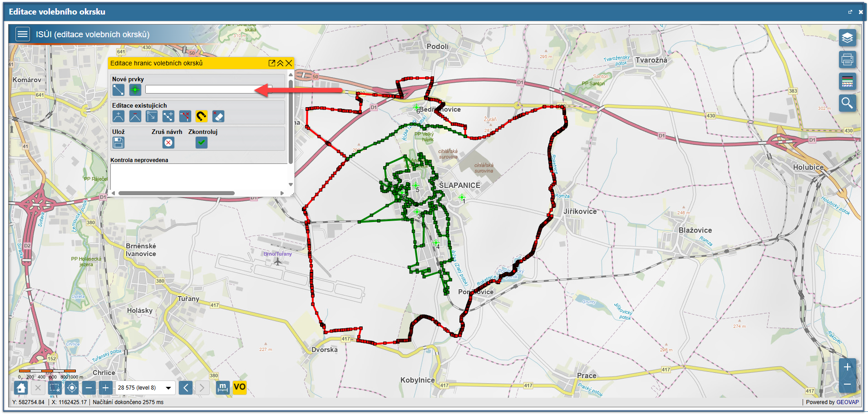Choose the red delete segment tool
Viewport: 868px width, 415px height.
(185, 116)
